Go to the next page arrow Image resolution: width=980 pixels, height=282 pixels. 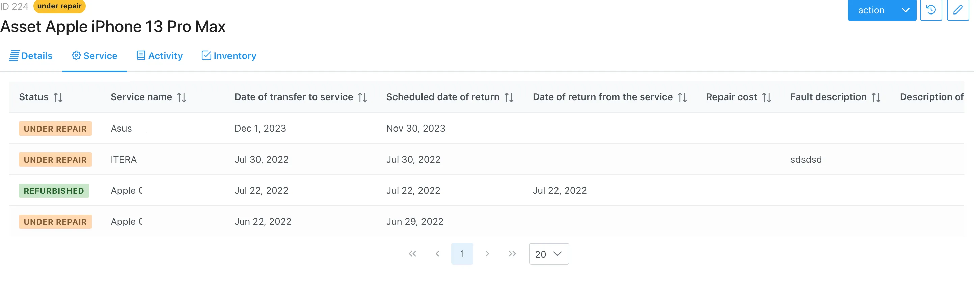487,254
